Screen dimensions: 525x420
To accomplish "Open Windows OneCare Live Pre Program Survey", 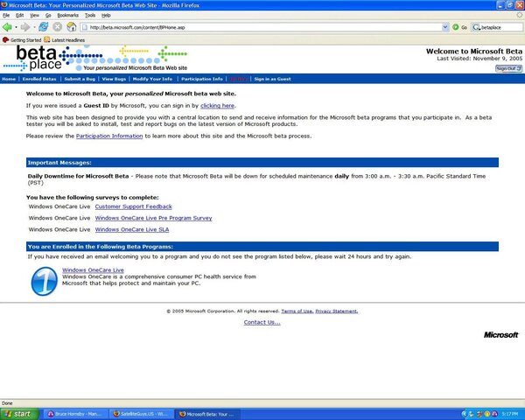I will (x=153, y=218).
